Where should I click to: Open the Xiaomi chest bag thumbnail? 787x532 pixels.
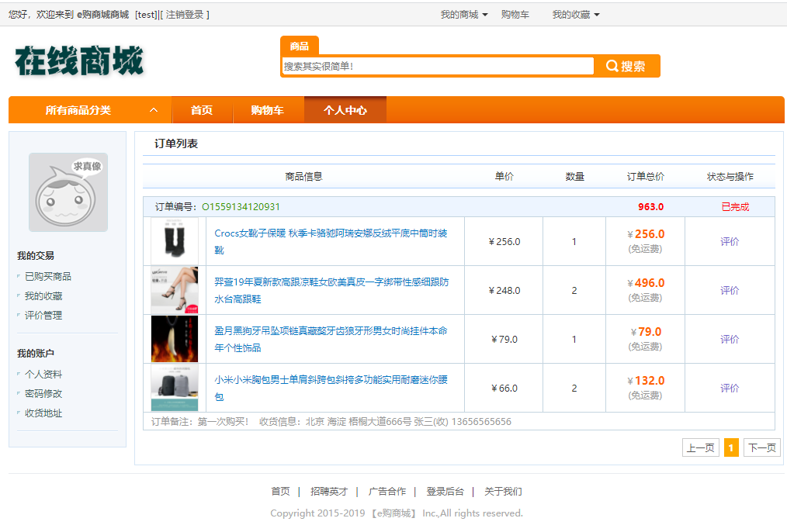pos(175,388)
